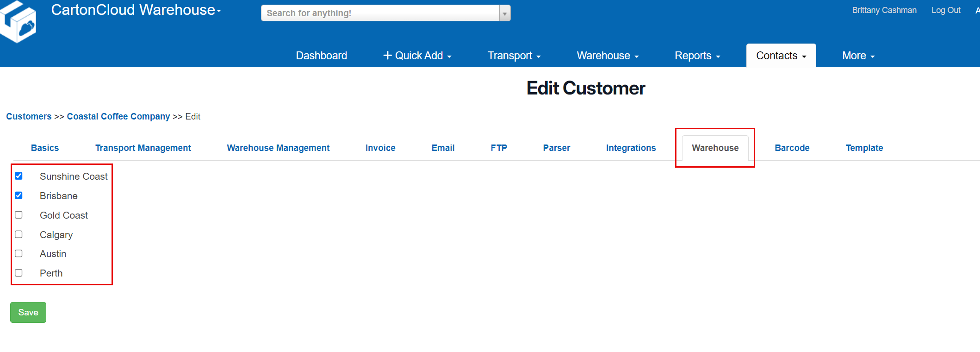Image resolution: width=980 pixels, height=352 pixels.
Task: Uncheck the Sunshine Coast warehouse checkbox
Action: (x=19, y=176)
